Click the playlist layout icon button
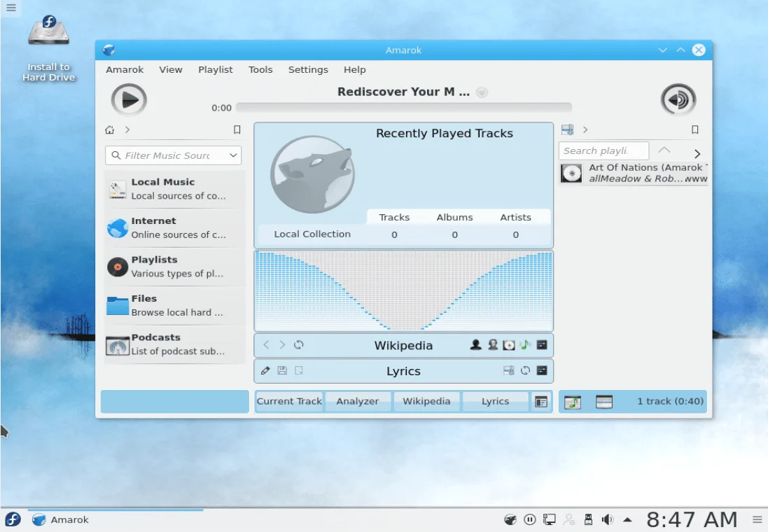 (604, 402)
